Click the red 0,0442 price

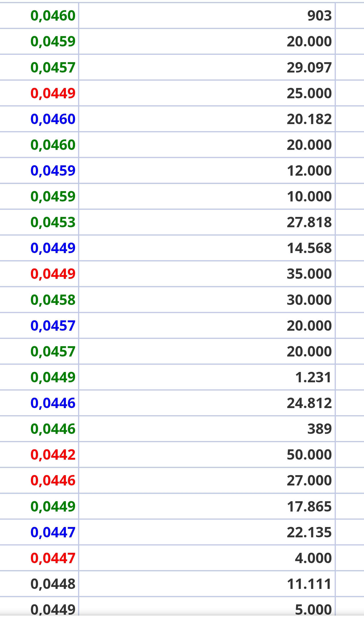point(53,455)
